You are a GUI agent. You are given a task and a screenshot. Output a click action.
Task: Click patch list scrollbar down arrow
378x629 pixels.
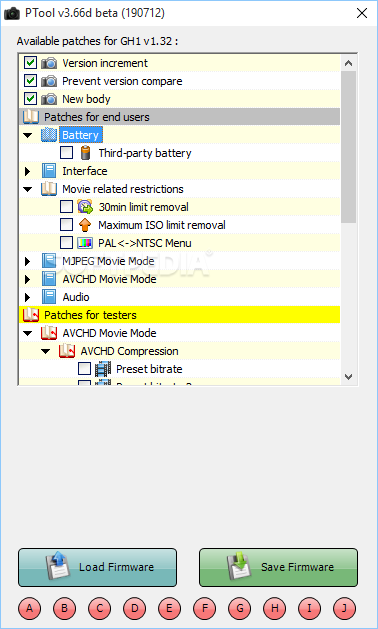[x=348, y=377]
